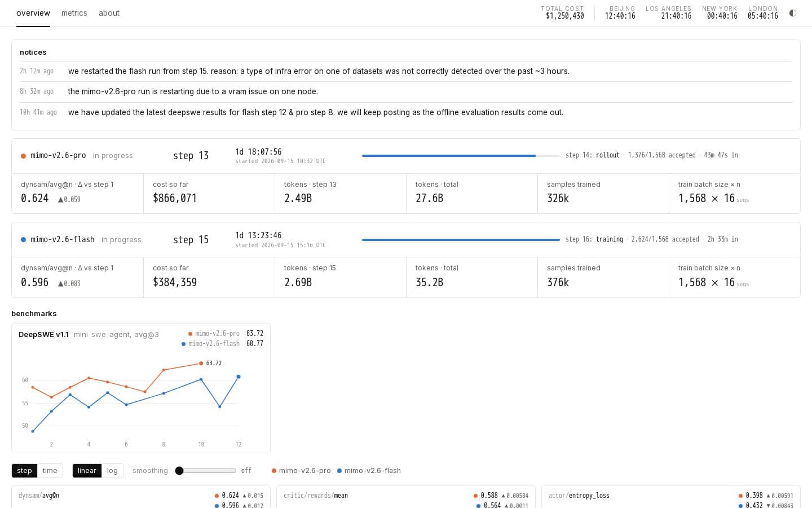
Task: Click cost so far $866,071
Action: 175,198
